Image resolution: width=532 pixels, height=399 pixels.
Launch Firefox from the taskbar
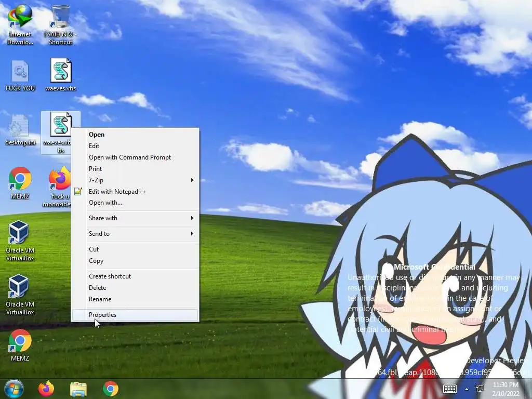click(46, 389)
